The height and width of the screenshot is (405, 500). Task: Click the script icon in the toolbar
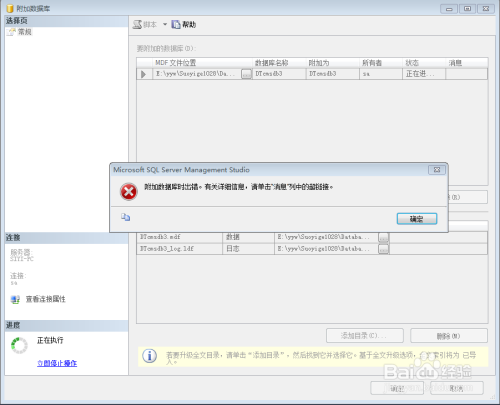(137, 25)
